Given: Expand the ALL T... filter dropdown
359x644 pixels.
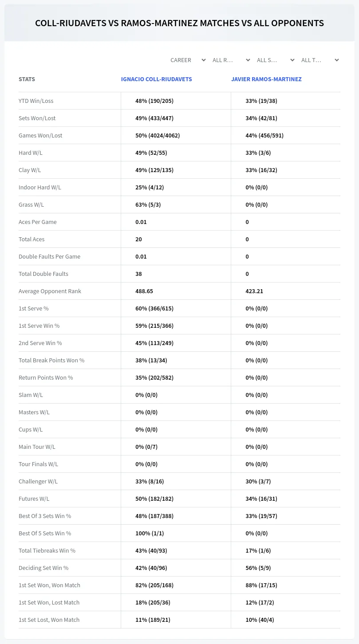Looking at the screenshot, I should click(x=320, y=60).
